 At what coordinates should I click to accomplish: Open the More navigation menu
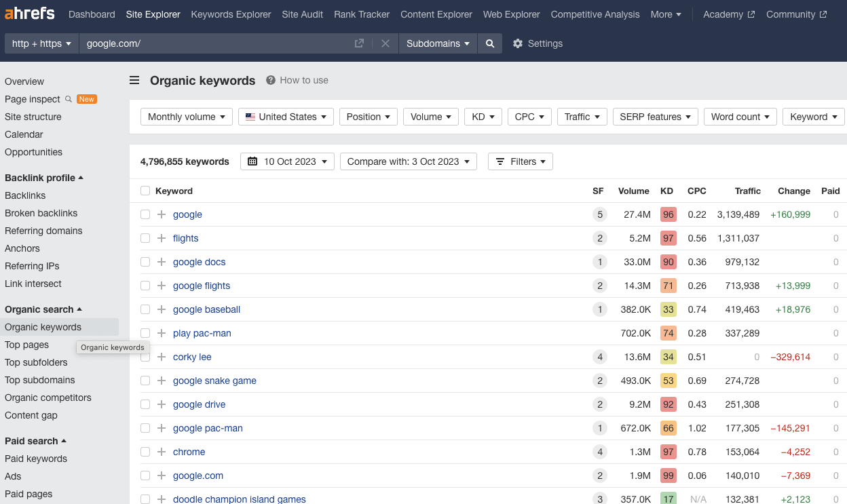666,14
